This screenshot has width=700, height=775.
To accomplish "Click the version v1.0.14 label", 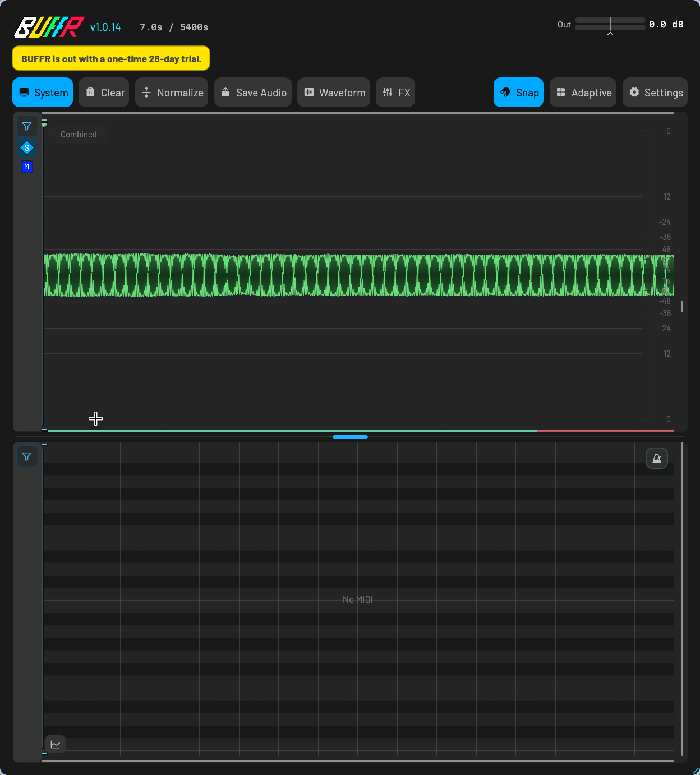I will pos(105,27).
